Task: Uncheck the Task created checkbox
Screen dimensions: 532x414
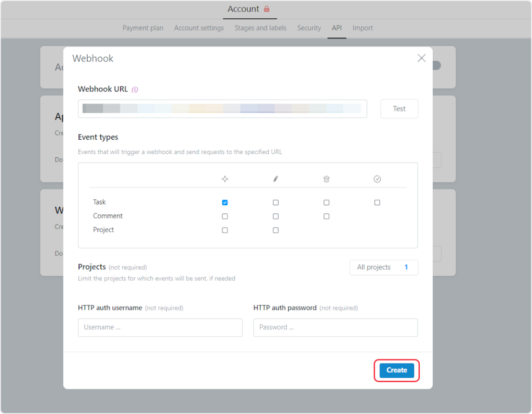Action: click(x=224, y=203)
